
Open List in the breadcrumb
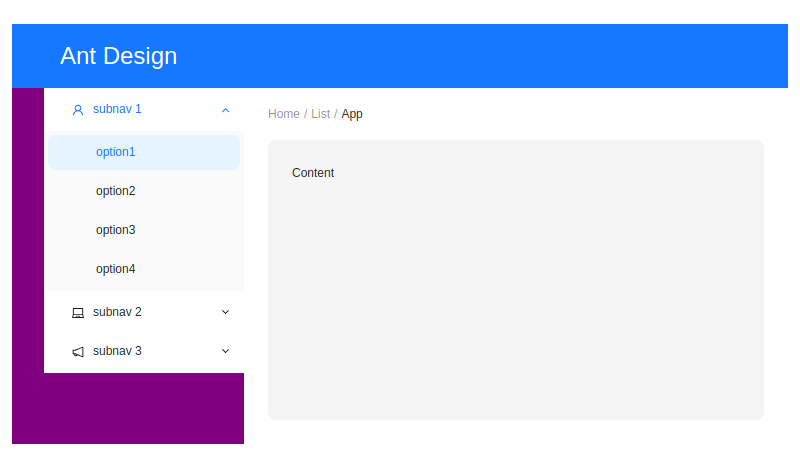[320, 114]
